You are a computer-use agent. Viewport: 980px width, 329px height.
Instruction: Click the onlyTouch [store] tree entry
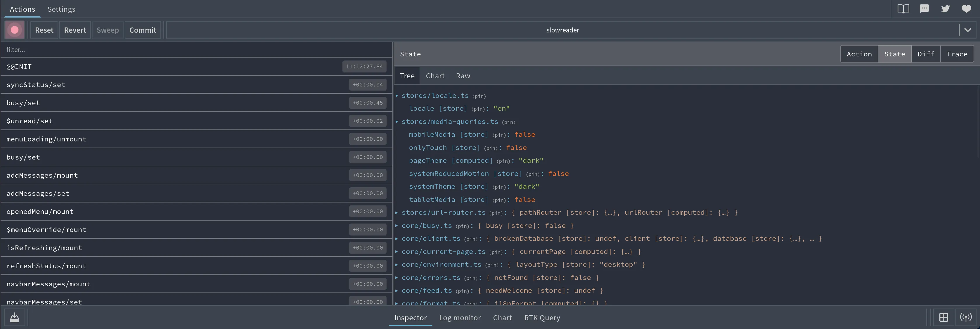tap(444, 148)
